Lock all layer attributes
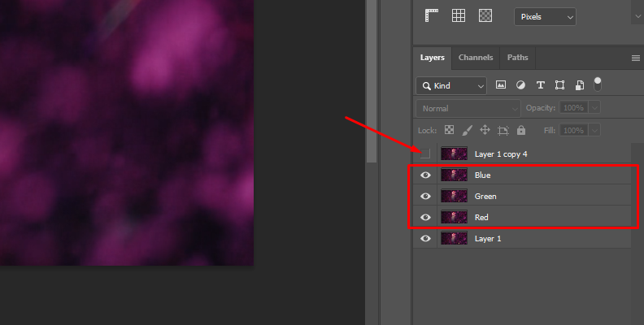644x325 pixels. (x=521, y=130)
